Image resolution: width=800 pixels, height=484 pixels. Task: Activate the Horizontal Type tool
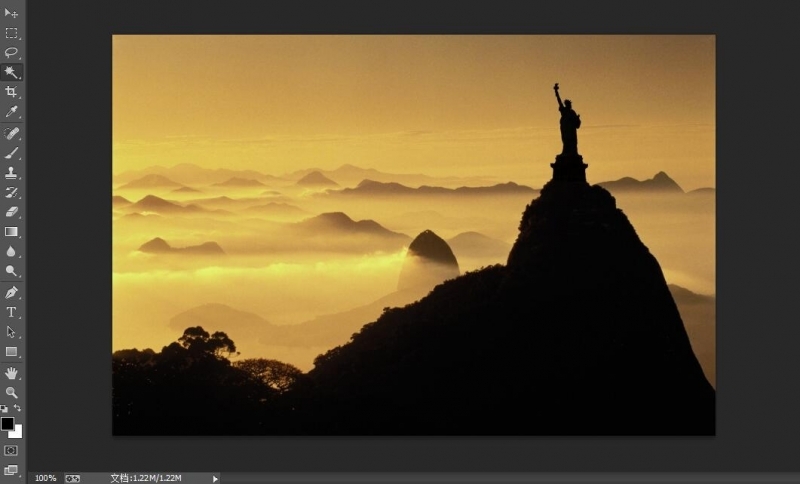pos(11,312)
